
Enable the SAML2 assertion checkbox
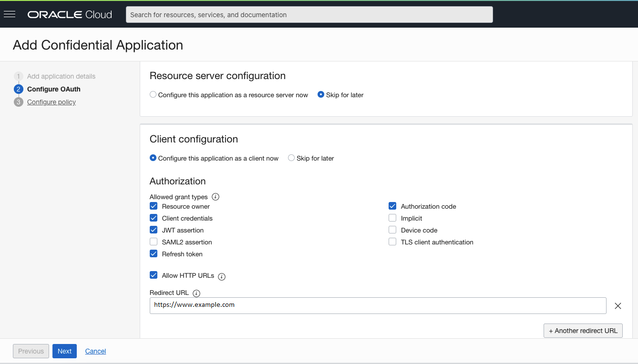click(x=154, y=242)
